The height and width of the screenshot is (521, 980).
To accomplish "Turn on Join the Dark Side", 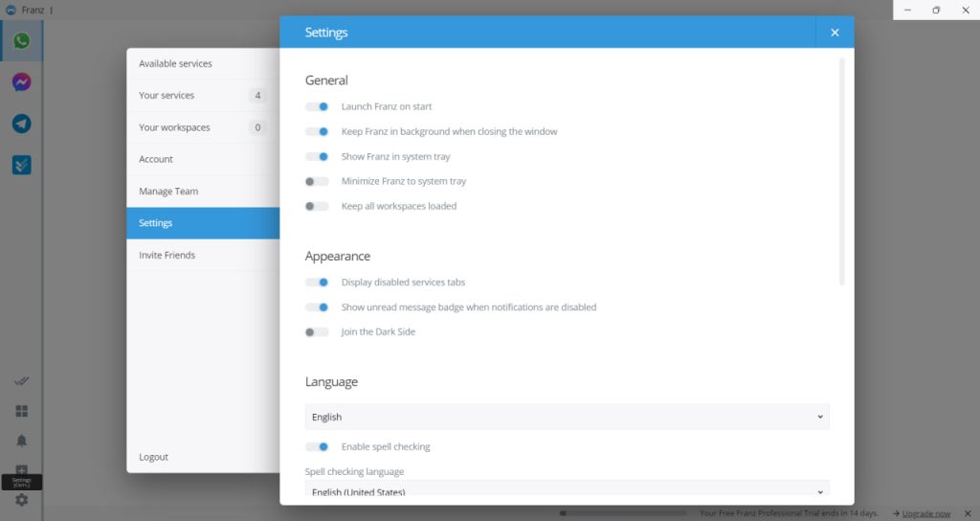I will point(317,332).
